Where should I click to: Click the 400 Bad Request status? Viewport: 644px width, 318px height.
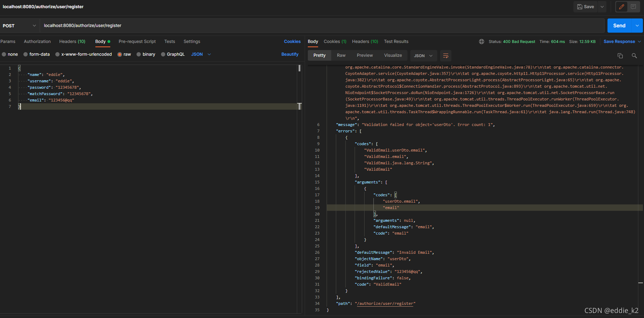519,42
